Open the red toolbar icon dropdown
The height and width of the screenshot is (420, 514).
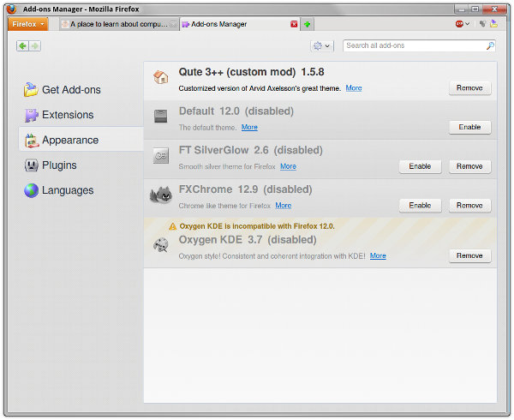pyautogui.click(x=463, y=24)
